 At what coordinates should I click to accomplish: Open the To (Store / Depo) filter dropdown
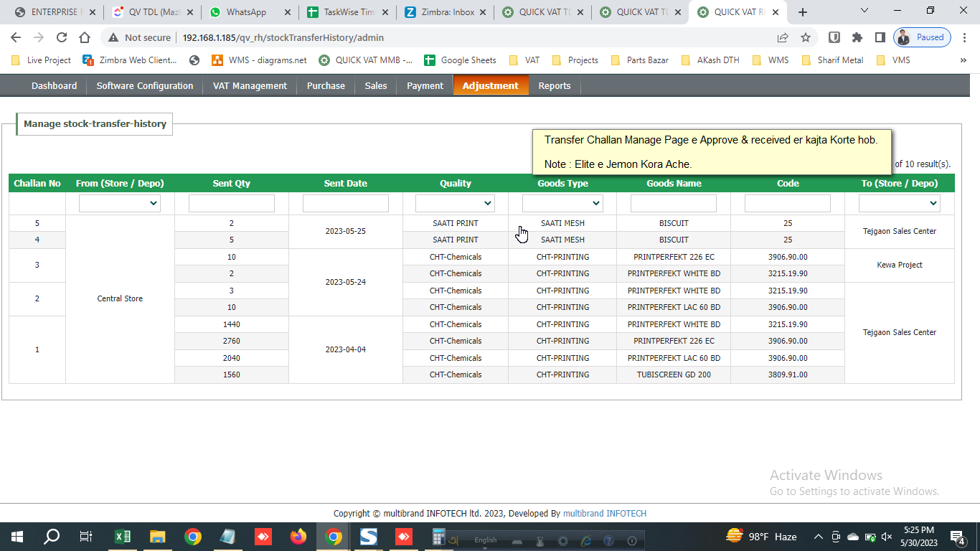click(900, 204)
